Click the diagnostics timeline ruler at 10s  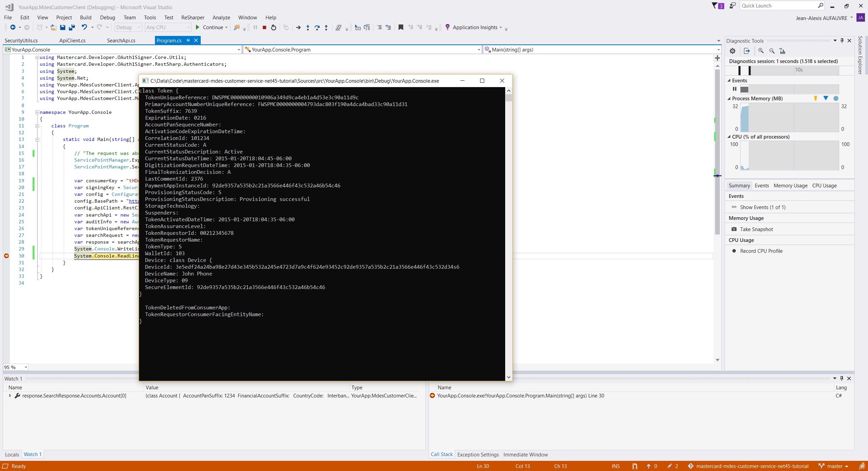[x=799, y=70]
